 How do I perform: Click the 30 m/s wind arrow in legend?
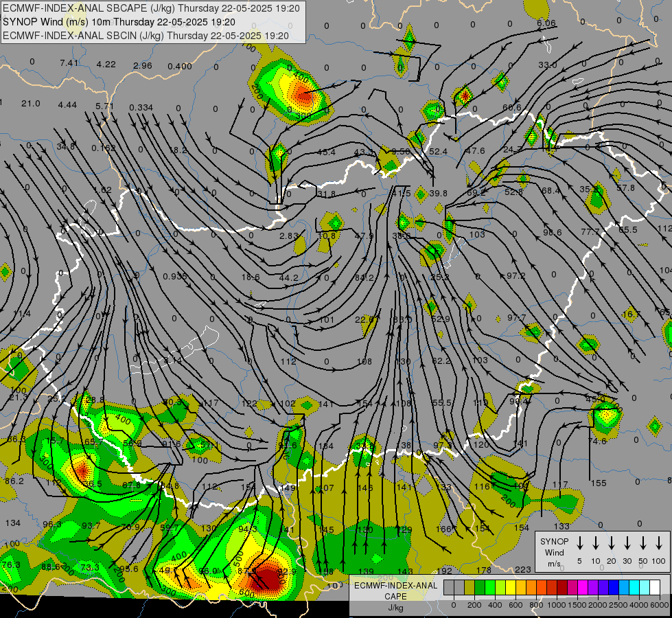point(627,543)
